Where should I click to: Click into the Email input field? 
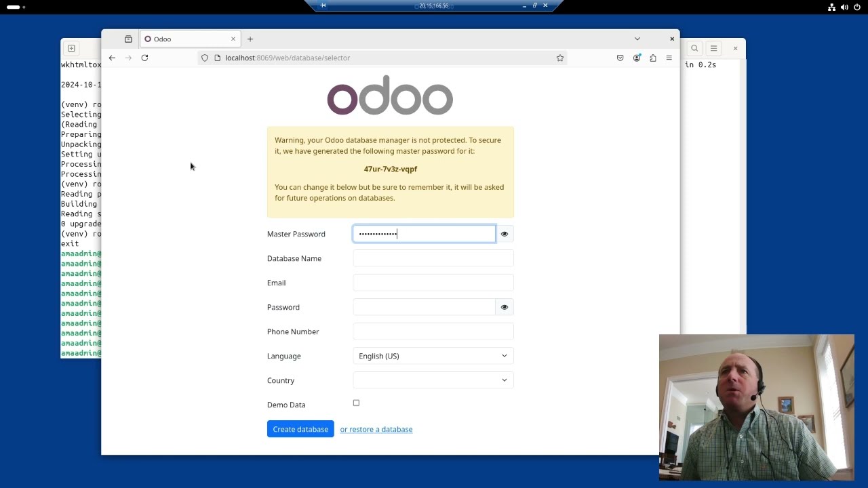[433, 283]
